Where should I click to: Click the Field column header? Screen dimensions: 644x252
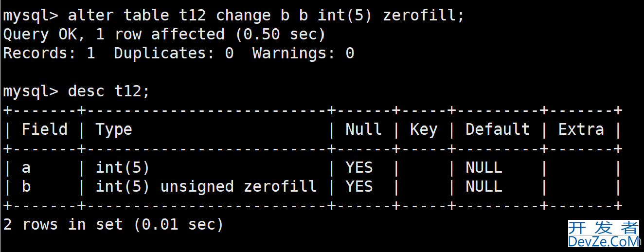[x=45, y=129]
